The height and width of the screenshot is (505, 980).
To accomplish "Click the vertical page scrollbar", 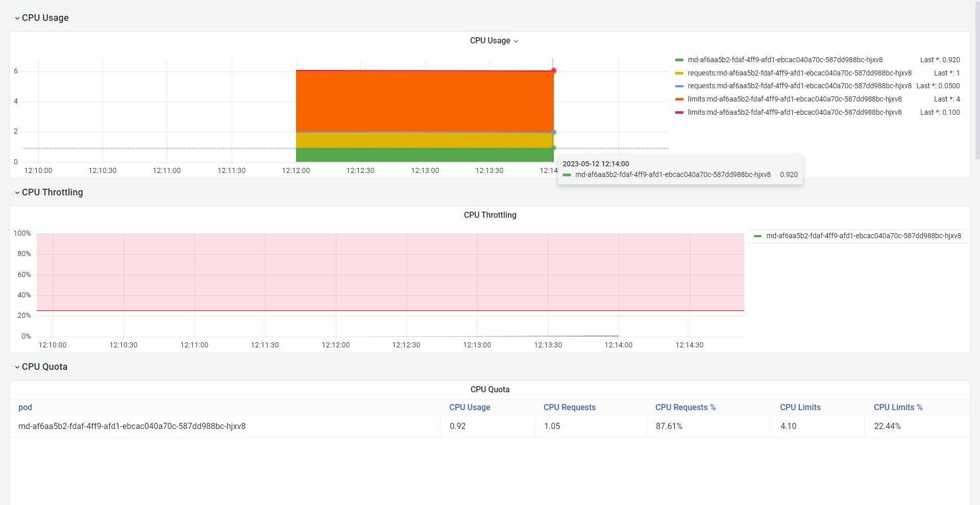I will click(977, 82).
